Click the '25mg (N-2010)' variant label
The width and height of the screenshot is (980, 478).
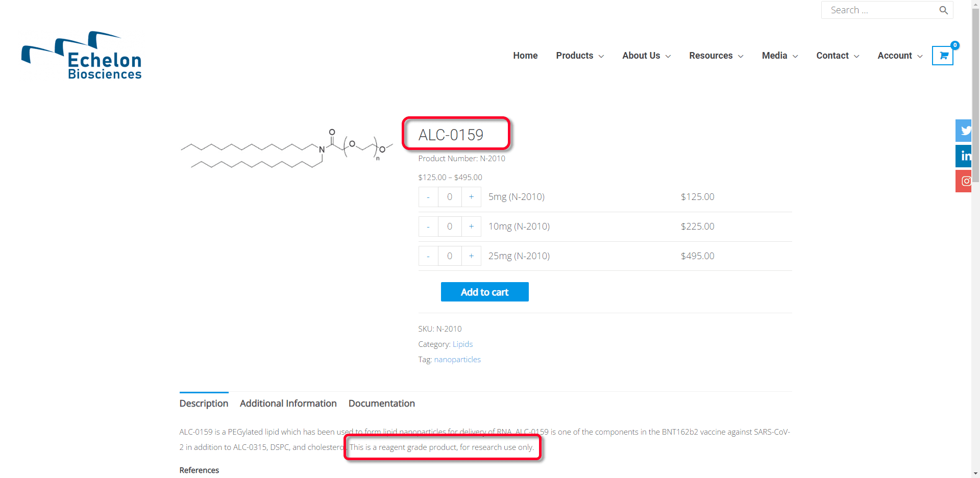tap(519, 256)
